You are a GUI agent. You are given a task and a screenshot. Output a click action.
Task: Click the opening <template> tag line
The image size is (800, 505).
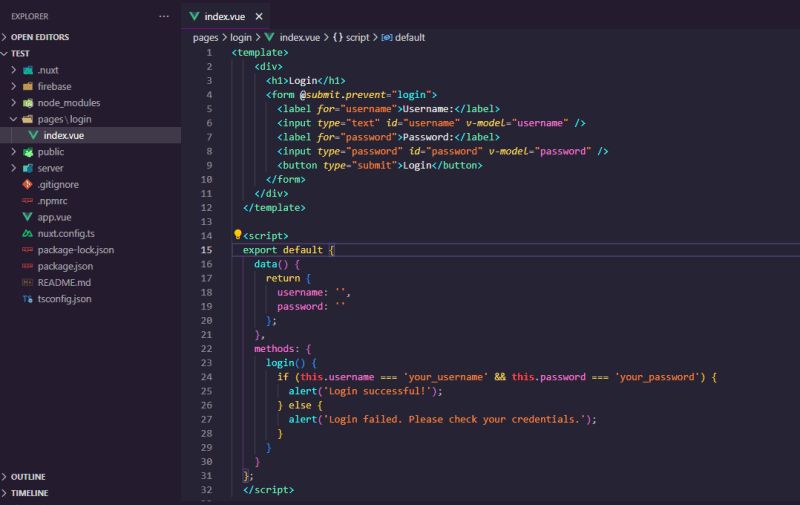pos(260,53)
